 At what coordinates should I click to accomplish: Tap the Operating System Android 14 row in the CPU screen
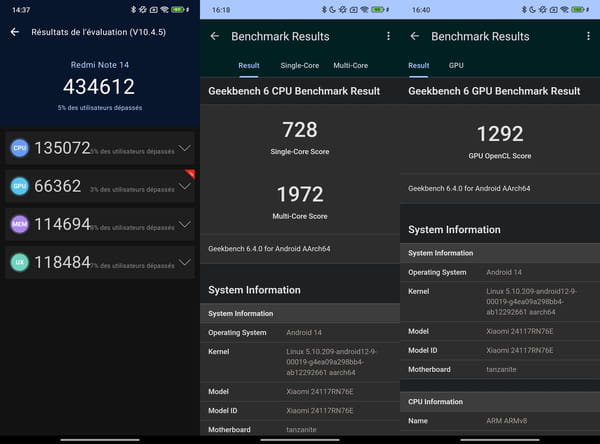[x=300, y=333]
